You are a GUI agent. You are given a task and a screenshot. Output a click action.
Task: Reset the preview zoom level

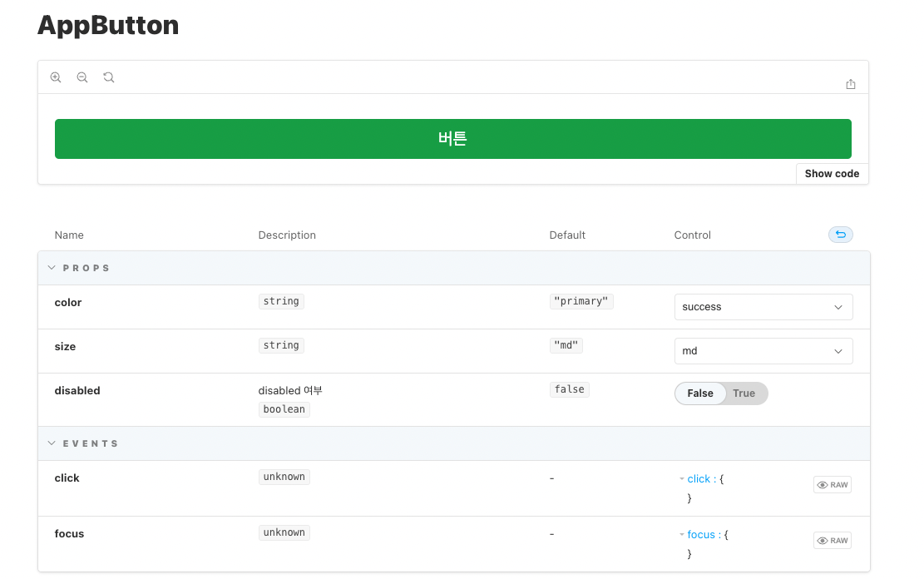[x=109, y=77]
